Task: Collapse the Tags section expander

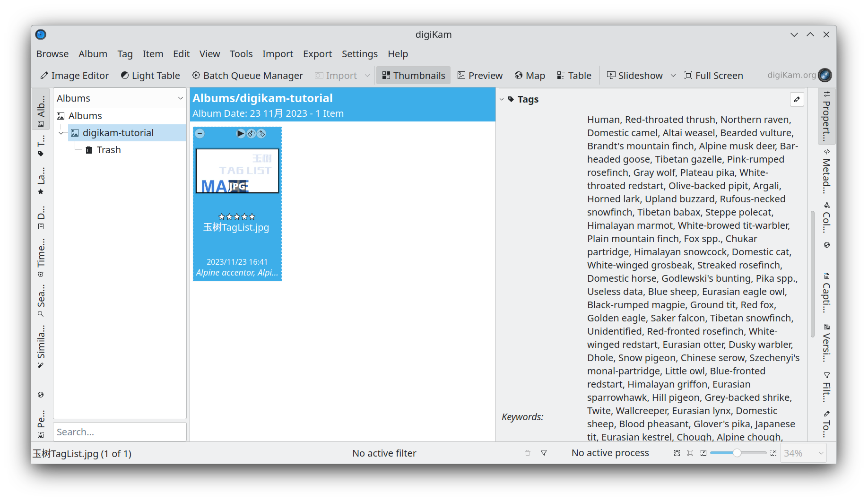Action: click(502, 99)
